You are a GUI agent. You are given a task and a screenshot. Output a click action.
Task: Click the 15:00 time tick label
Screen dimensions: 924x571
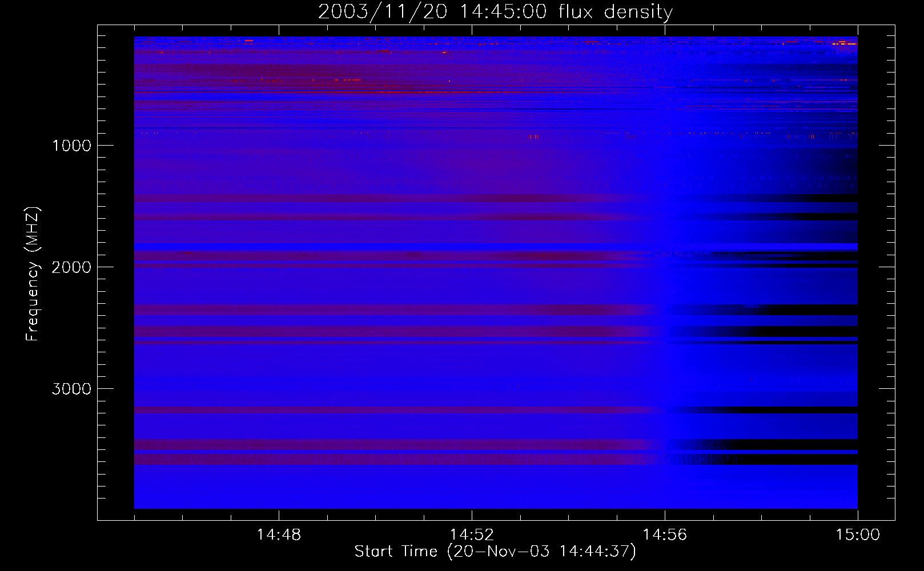[x=858, y=535]
